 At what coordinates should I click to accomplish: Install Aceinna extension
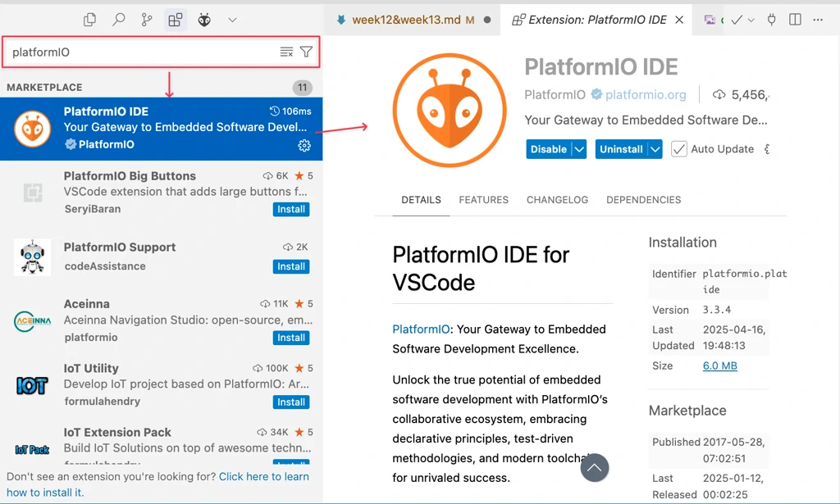click(291, 338)
